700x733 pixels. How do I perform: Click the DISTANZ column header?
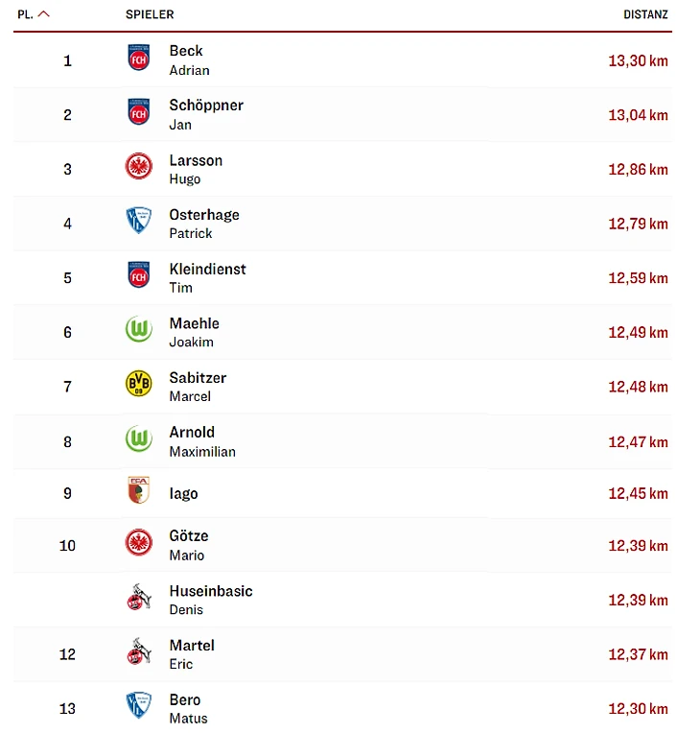(x=645, y=14)
